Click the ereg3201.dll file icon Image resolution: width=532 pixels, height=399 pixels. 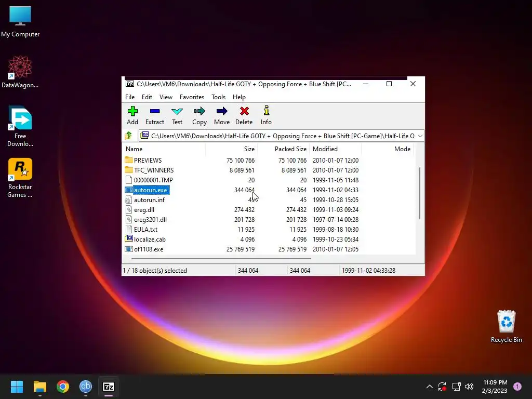click(129, 219)
